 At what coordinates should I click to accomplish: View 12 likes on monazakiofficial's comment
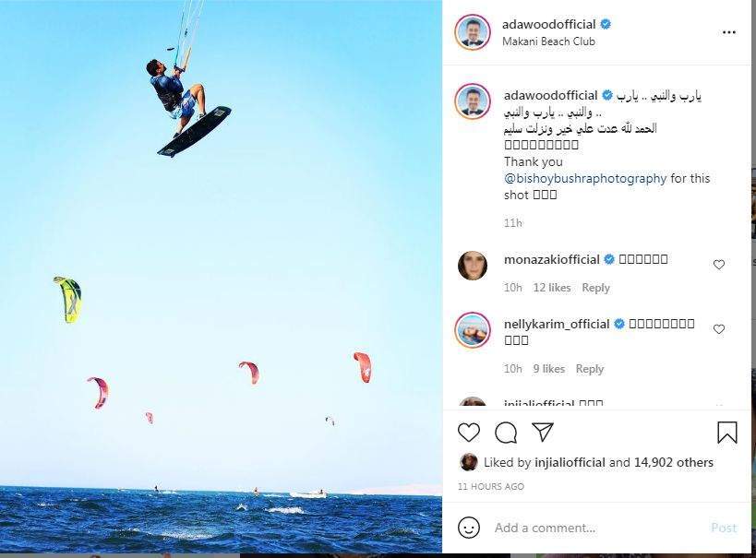[552, 288]
